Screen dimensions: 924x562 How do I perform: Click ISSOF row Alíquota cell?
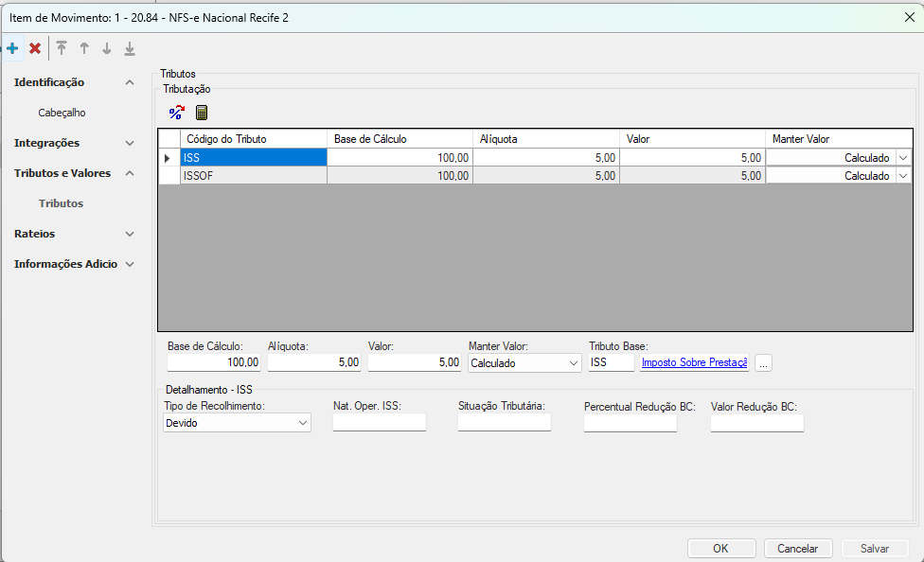[546, 176]
